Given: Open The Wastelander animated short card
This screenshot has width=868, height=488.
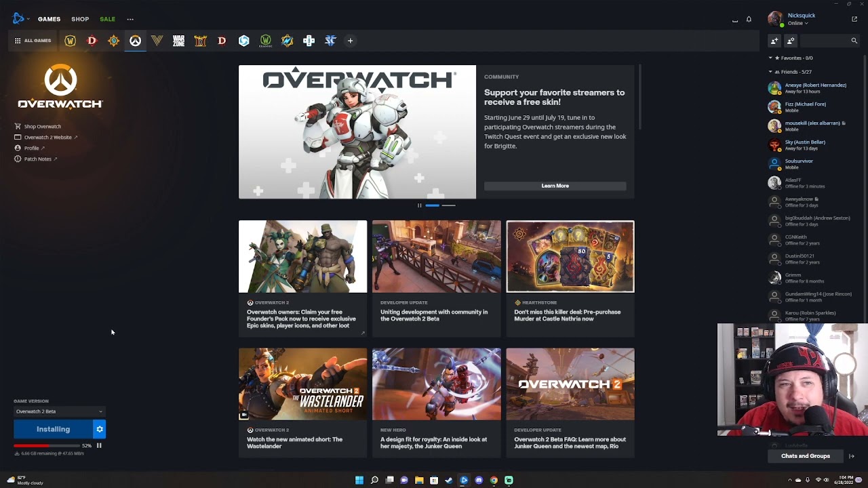Looking at the screenshot, I should [302, 403].
